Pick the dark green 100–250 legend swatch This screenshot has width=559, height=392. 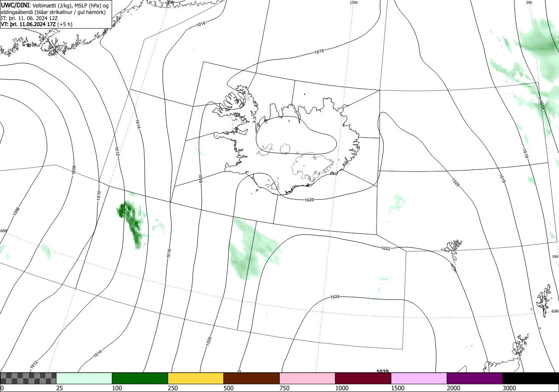(140, 378)
